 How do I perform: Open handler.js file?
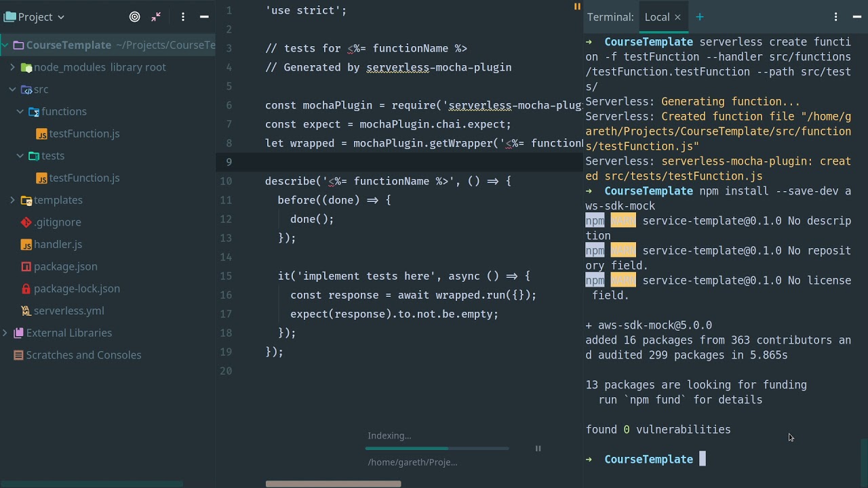coord(58,244)
